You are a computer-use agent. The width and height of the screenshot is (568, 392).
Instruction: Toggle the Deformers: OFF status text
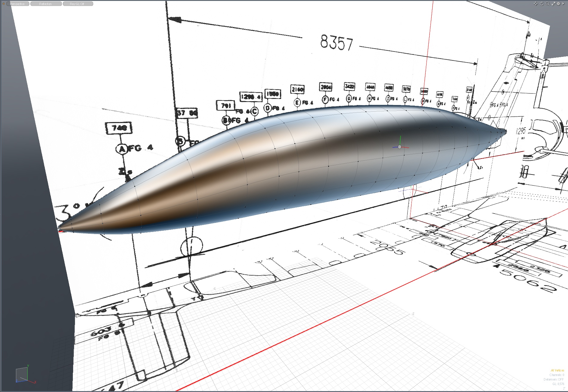click(x=554, y=379)
